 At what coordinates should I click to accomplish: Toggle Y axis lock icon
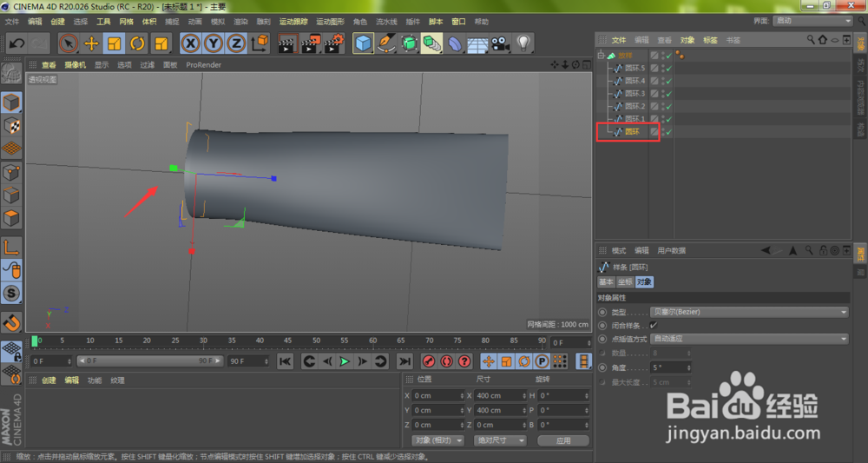tap(214, 43)
